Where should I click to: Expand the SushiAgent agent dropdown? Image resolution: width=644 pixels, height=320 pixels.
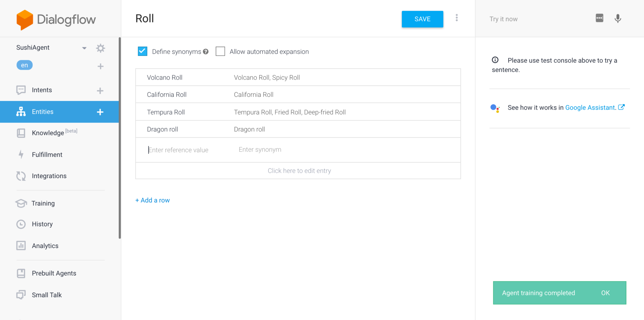click(x=84, y=48)
